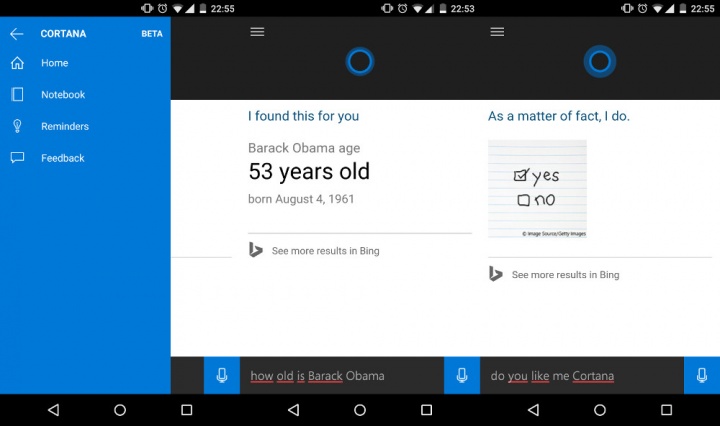Viewport: 720px width, 426px height.
Task: Tap 'I found this for you' response
Action: coord(304,116)
